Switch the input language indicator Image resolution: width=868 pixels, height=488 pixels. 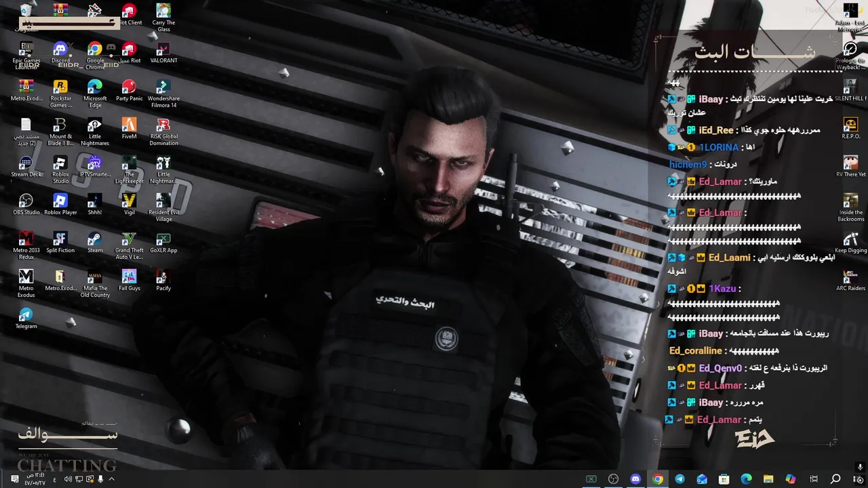pyautogui.click(x=55, y=479)
